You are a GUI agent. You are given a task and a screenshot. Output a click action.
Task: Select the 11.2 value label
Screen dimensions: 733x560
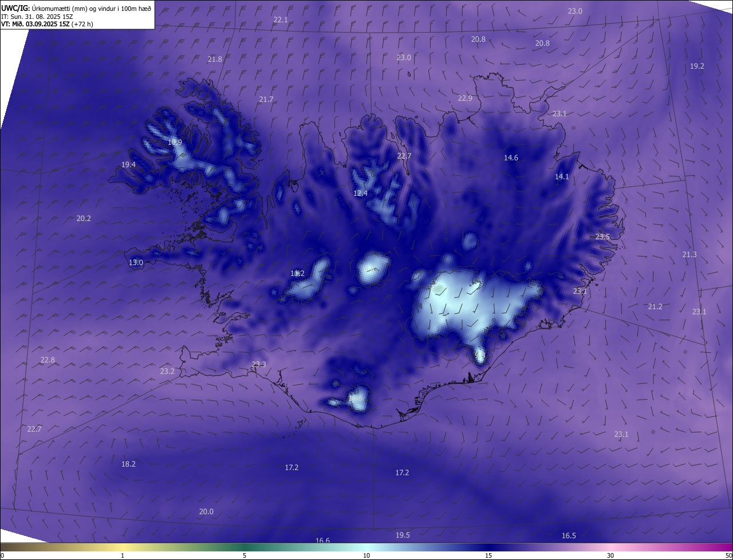(297, 274)
